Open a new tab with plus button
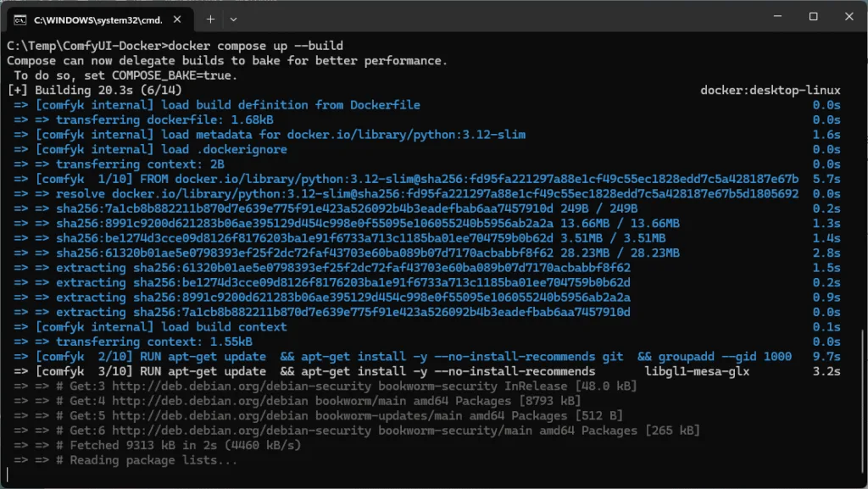 coord(210,19)
